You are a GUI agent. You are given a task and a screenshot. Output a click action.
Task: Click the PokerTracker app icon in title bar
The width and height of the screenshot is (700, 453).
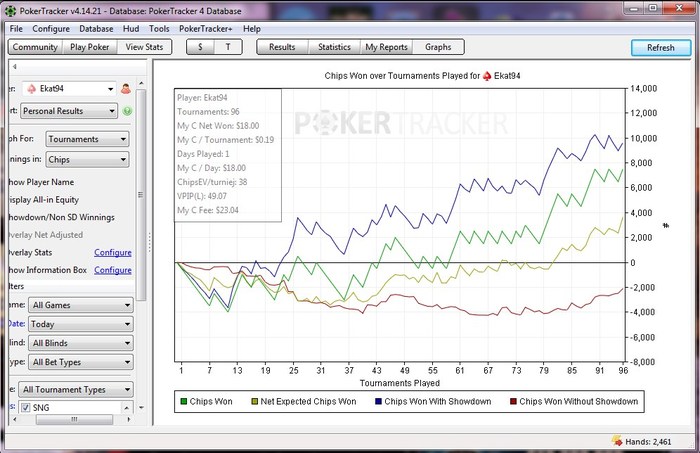pos(10,11)
